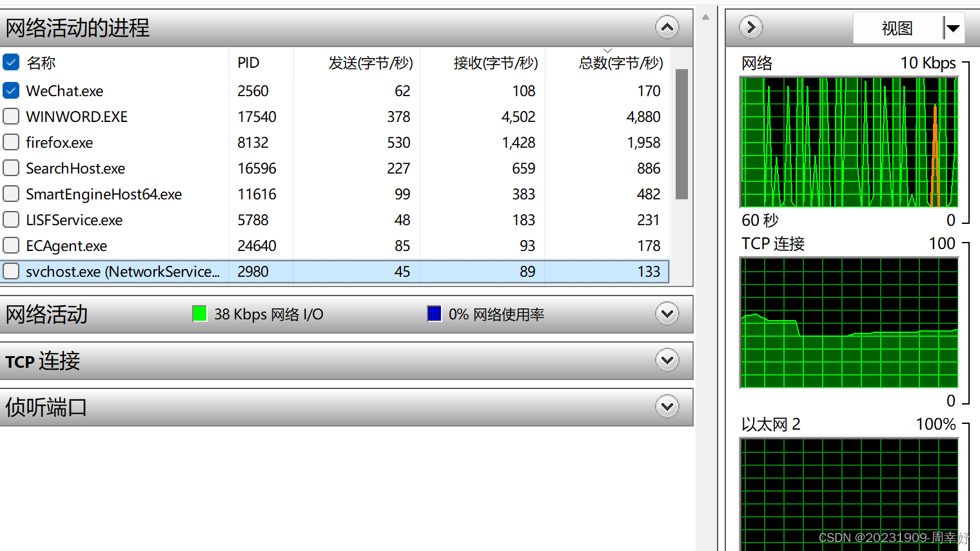Sort by 总数(字节/秒) column header

[x=621, y=63]
